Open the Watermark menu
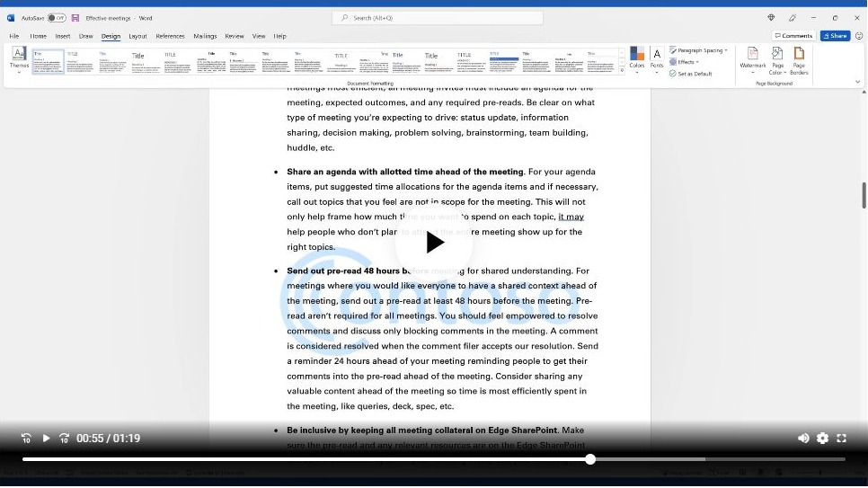 (x=752, y=60)
